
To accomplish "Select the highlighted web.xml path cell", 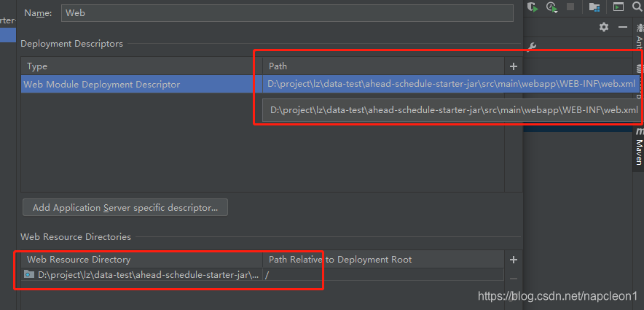I will tap(451, 85).
